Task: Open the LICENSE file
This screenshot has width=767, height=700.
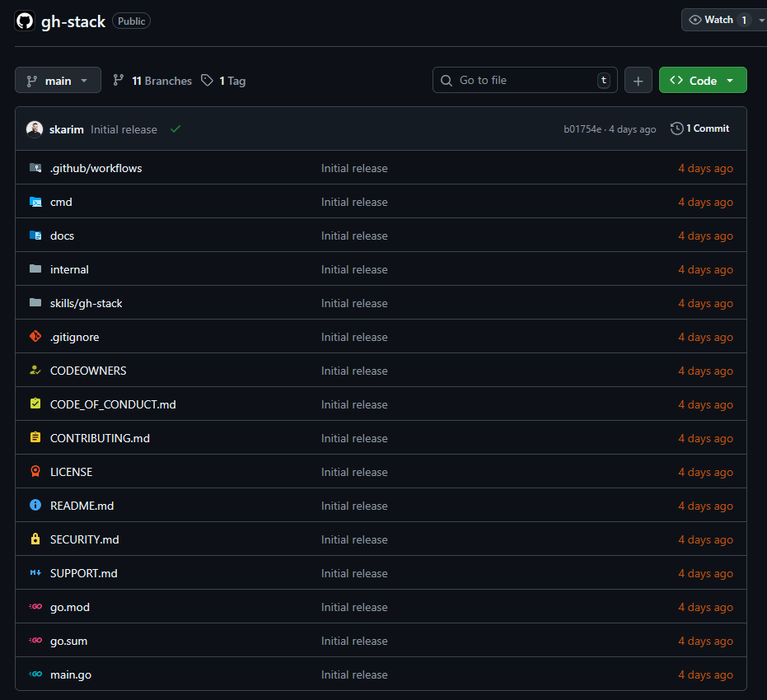Action: click(x=72, y=472)
